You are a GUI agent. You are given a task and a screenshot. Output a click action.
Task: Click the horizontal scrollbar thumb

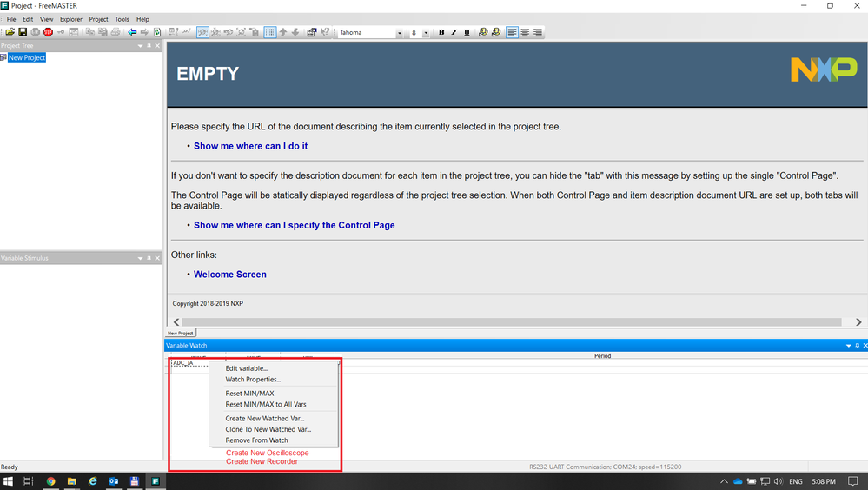click(x=512, y=321)
